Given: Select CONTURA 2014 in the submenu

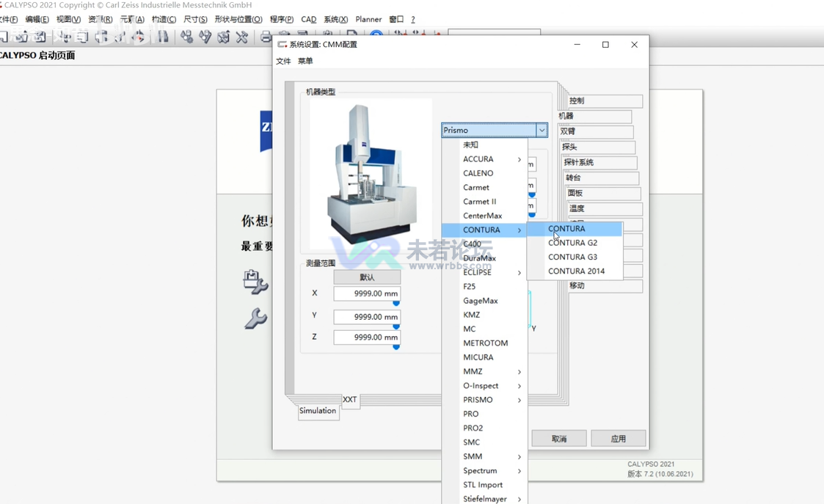Looking at the screenshot, I should [575, 271].
